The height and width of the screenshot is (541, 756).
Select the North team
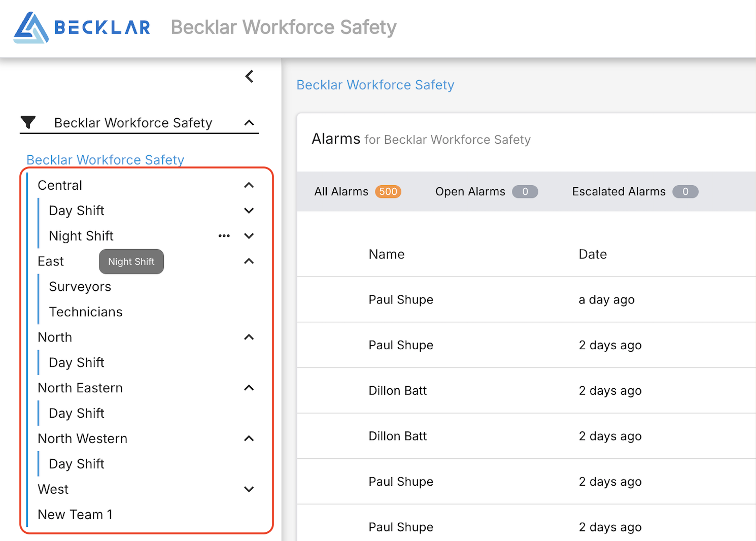55,337
